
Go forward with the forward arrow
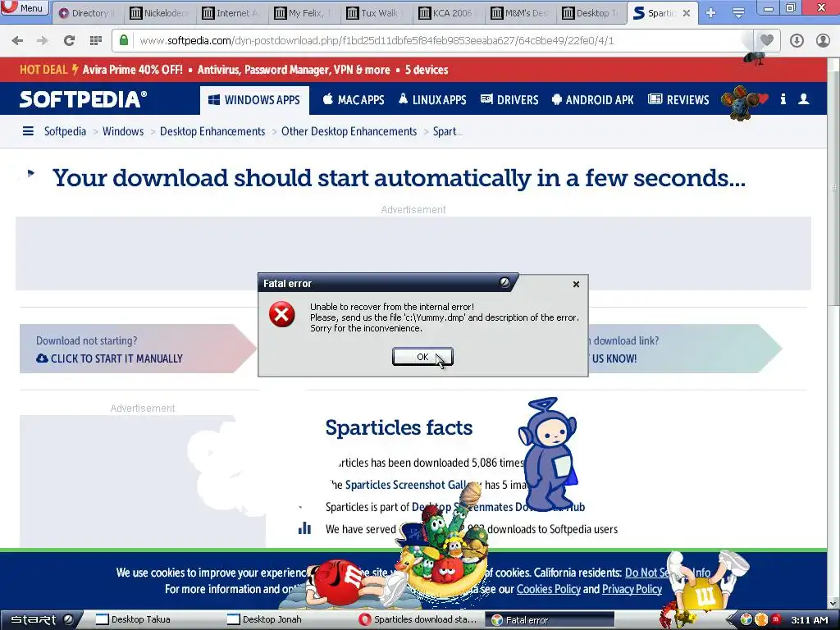pos(43,41)
